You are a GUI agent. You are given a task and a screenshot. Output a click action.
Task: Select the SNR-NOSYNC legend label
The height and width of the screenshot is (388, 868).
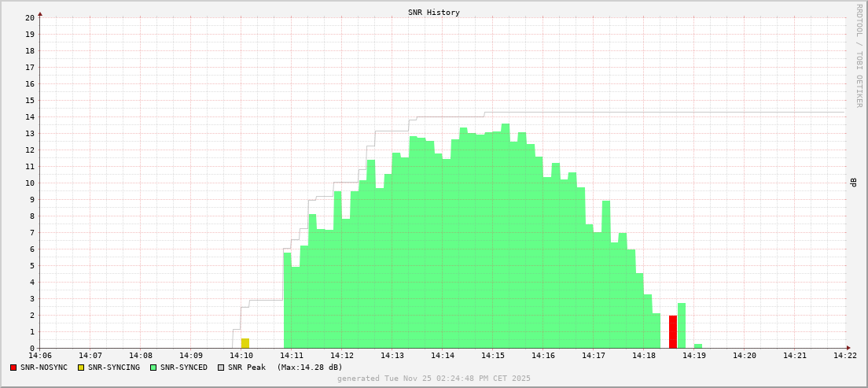pos(44,368)
